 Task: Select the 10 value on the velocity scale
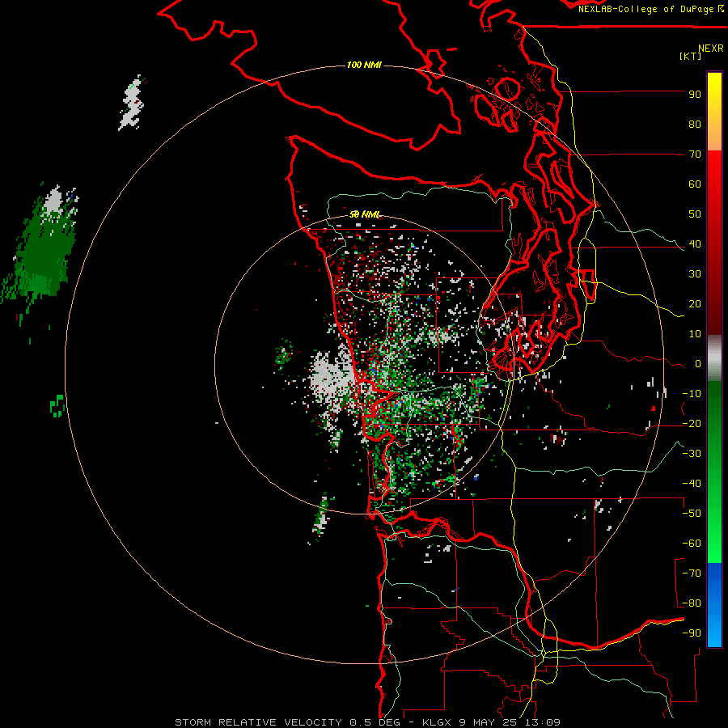[695, 334]
